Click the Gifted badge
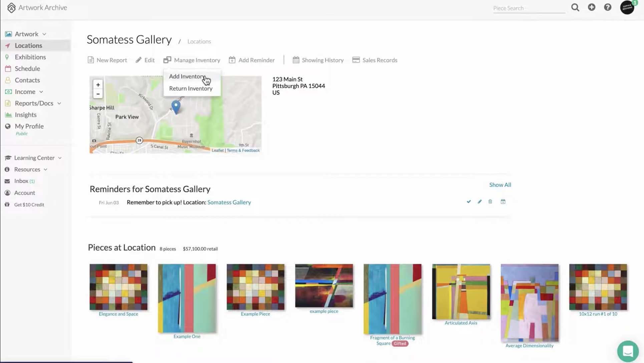 [400, 344]
